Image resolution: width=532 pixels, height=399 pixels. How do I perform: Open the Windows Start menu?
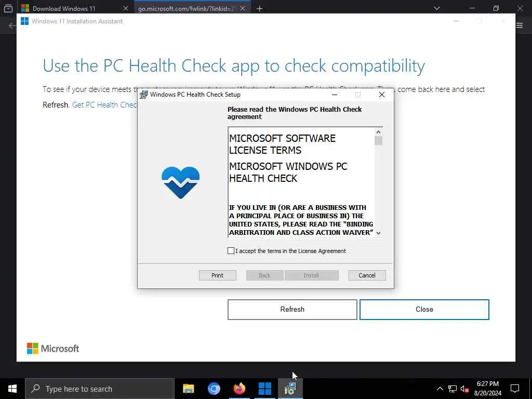coord(12,389)
